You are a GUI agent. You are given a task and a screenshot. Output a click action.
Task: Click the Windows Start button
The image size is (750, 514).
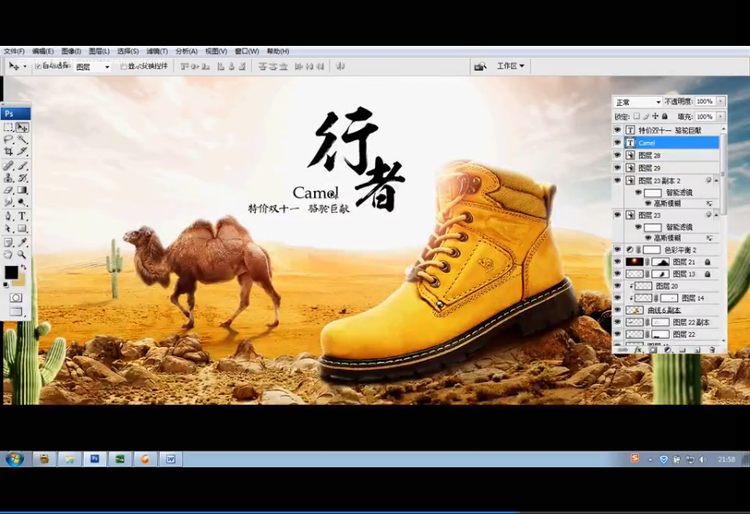tap(15, 459)
